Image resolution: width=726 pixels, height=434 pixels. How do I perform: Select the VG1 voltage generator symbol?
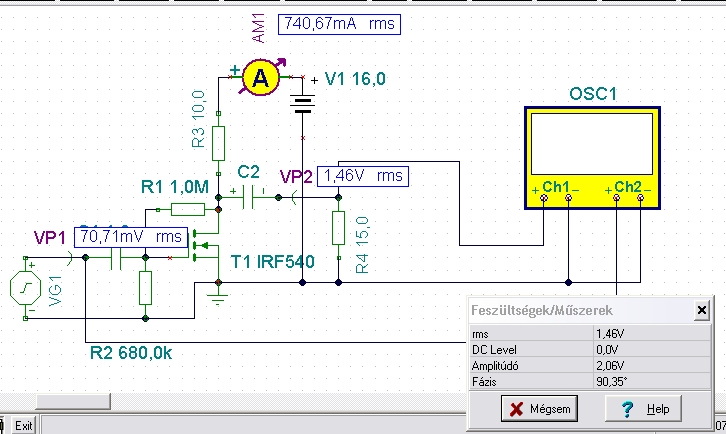25,288
